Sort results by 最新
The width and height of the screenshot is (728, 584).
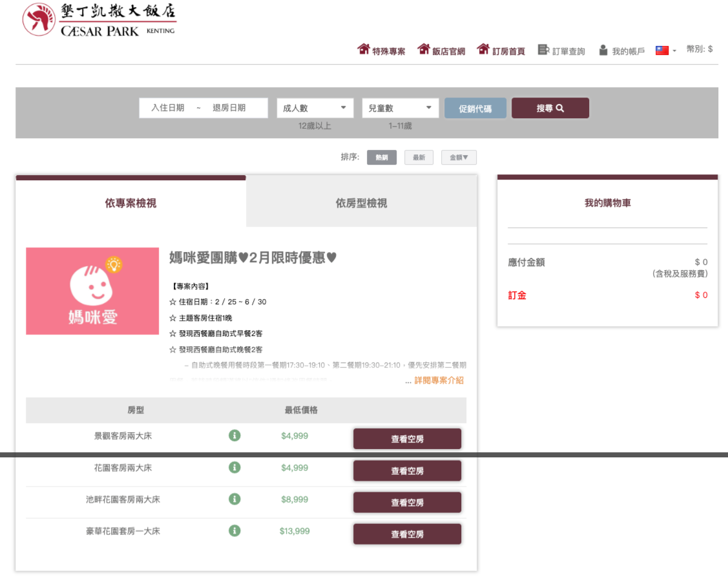(419, 157)
